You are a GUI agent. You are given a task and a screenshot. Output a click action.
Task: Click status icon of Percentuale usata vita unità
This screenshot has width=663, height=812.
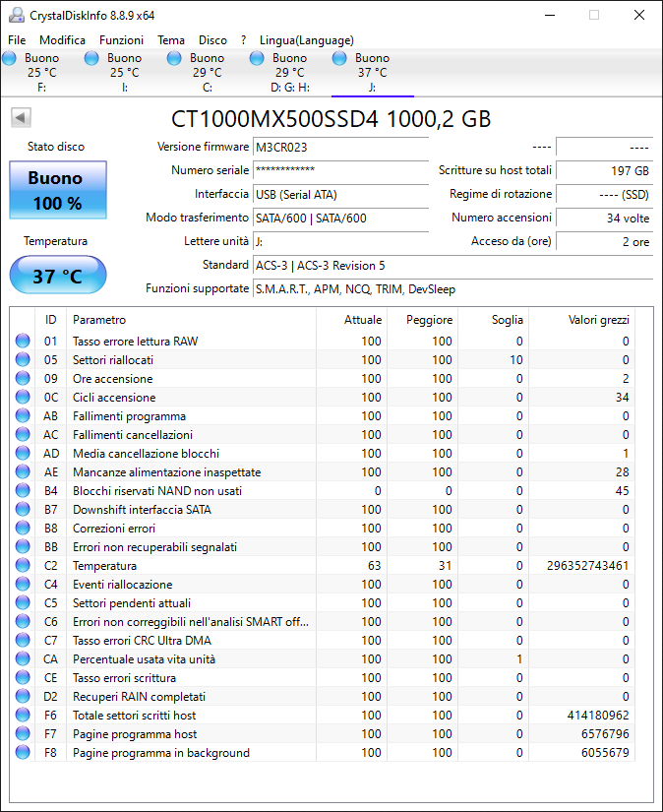coord(23,658)
